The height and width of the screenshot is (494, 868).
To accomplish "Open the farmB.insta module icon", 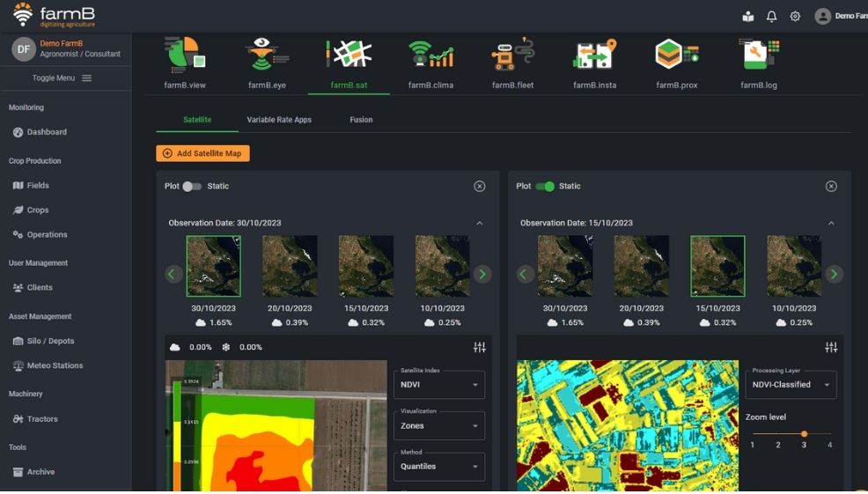I will (594, 55).
